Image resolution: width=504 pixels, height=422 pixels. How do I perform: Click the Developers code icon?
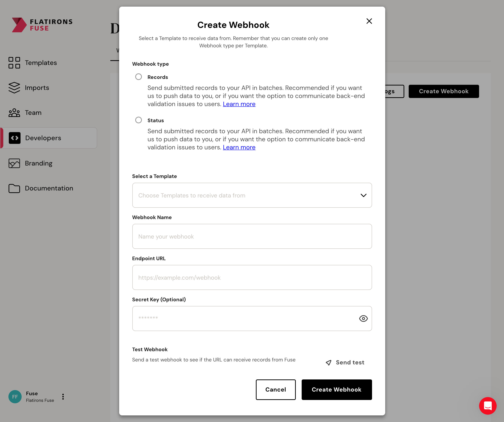pyautogui.click(x=15, y=138)
